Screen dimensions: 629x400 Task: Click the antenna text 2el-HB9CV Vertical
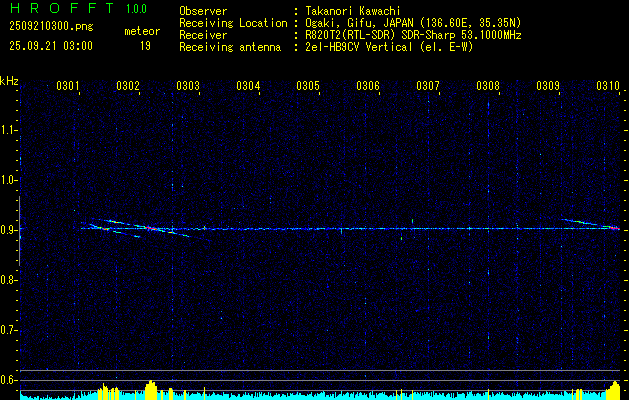[358, 47]
